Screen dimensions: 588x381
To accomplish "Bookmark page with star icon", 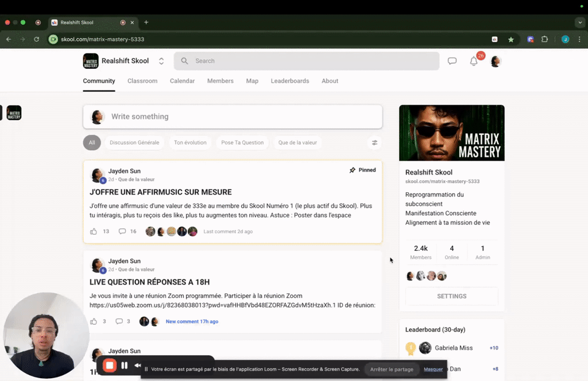I will (x=510, y=40).
